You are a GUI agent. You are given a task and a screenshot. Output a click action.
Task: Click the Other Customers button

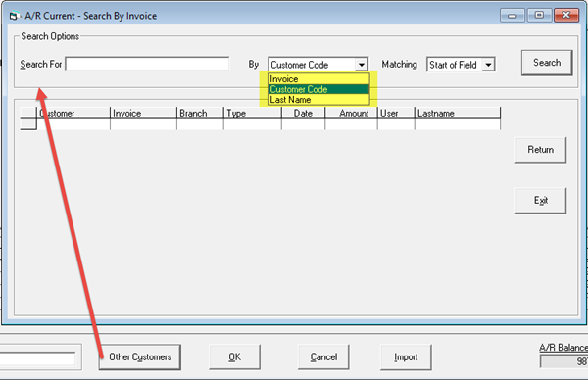(140, 357)
